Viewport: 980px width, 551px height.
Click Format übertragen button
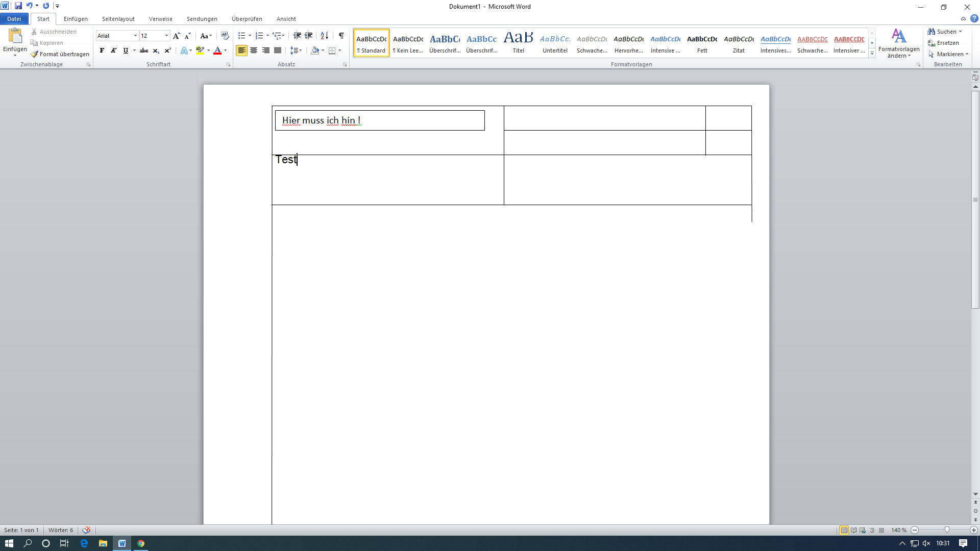tap(60, 54)
